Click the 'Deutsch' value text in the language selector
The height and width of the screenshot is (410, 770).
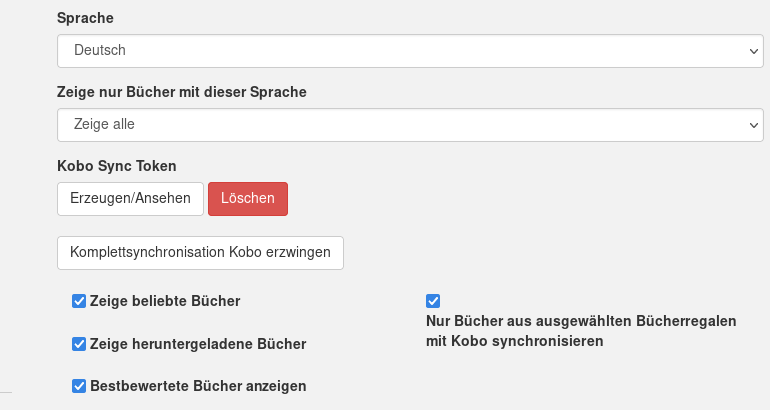[100, 50]
